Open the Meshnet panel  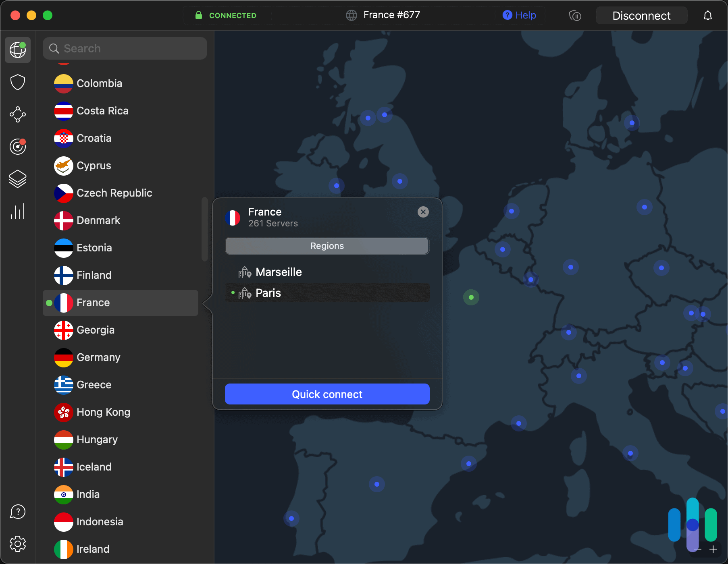click(17, 114)
